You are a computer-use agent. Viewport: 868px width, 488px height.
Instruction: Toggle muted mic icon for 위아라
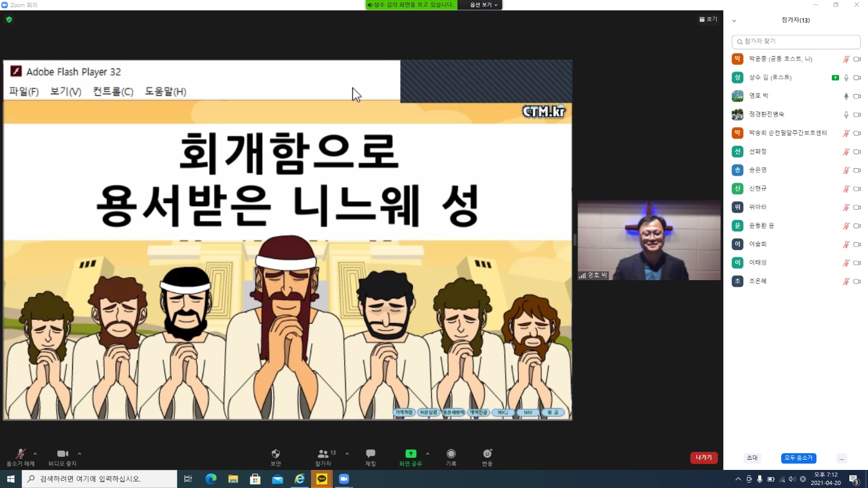pyautogui.click(x=846, y=207)
